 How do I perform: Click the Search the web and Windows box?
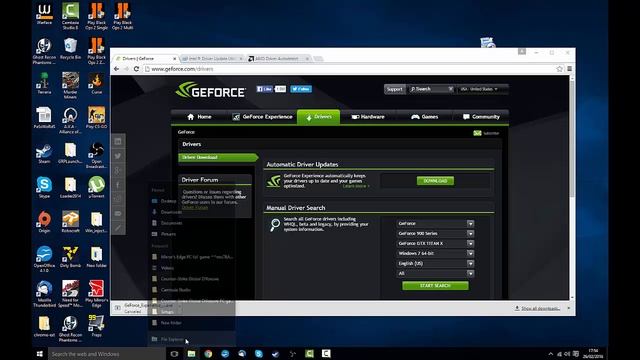pos(107,354)
